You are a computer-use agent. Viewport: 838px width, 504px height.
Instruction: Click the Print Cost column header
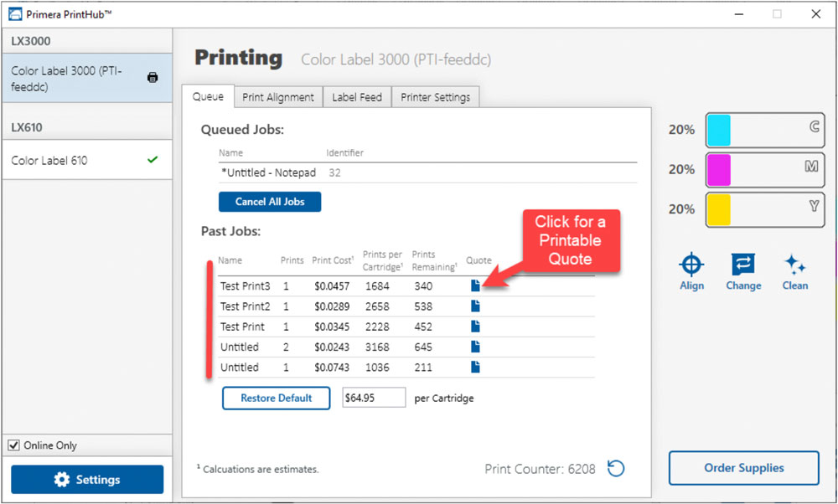pyautogui.click(x=333, y=260)
